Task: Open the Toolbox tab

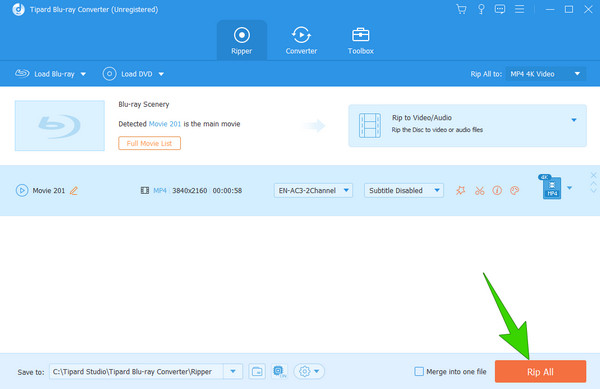Action: (360, 41)
